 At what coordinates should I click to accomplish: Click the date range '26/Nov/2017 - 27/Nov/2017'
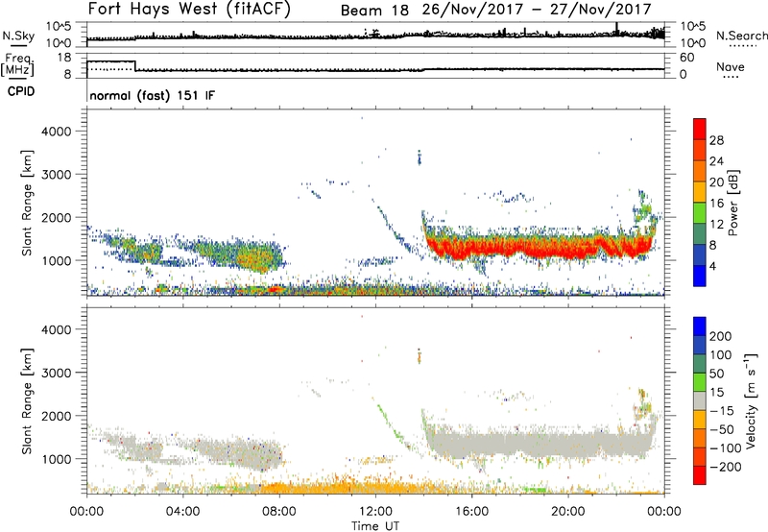[537, 10]
